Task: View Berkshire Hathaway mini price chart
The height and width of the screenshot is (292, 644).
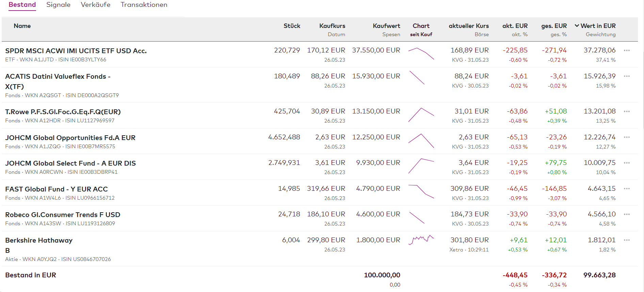Action: click(421, 240)
